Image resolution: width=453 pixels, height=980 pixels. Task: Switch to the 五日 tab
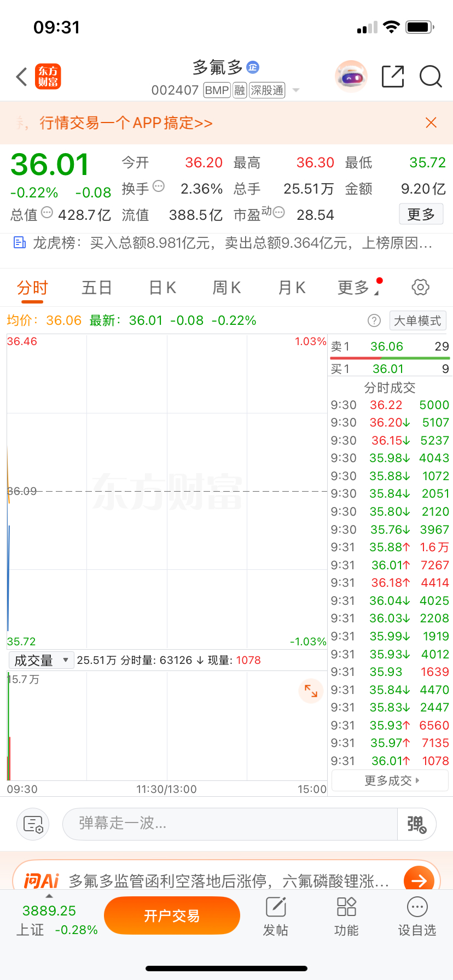click(97, 288)
